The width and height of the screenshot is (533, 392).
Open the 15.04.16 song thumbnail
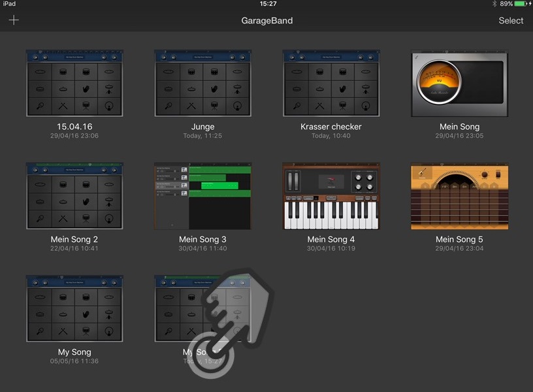pos(74,83)
